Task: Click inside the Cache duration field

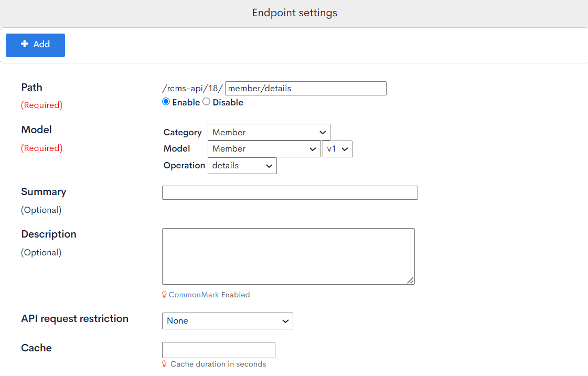Action: pos(218,349)
